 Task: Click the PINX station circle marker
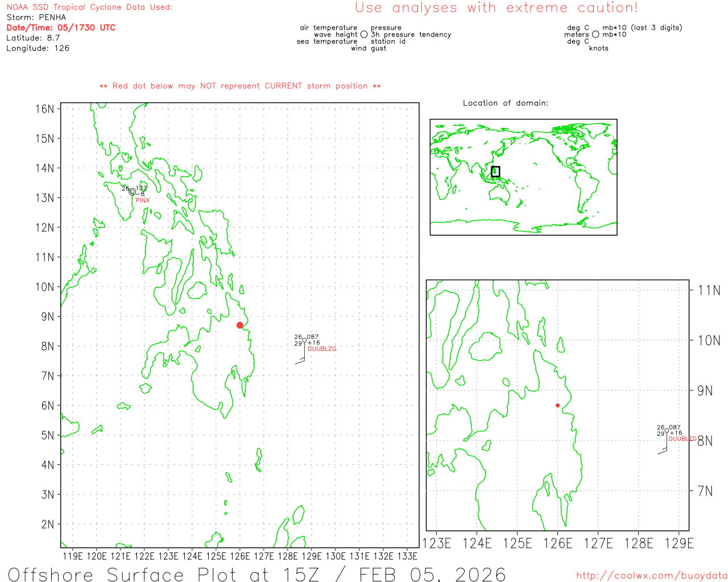coord(133,192)
